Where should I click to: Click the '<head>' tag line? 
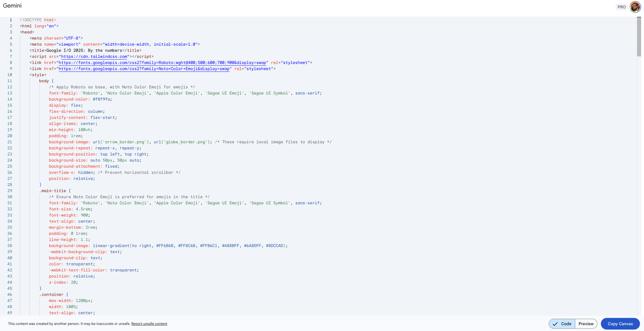pos(27,32)
